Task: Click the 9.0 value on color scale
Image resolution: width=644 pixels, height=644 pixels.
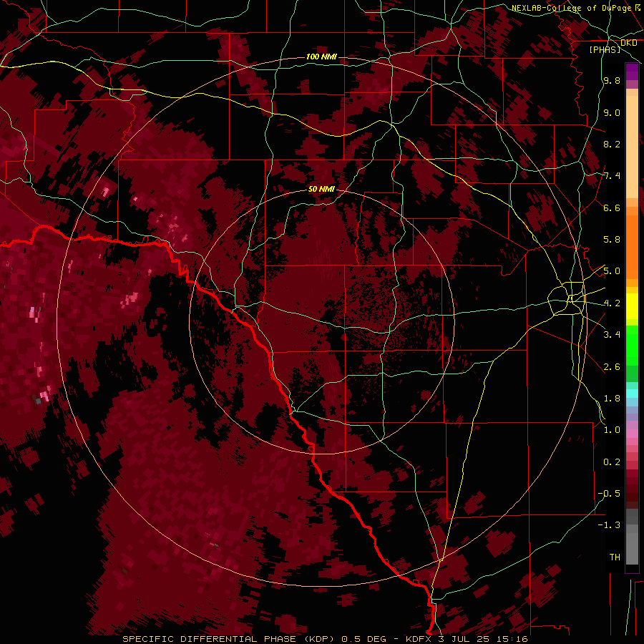Action: pyautogui.click(x=612, y=112)
